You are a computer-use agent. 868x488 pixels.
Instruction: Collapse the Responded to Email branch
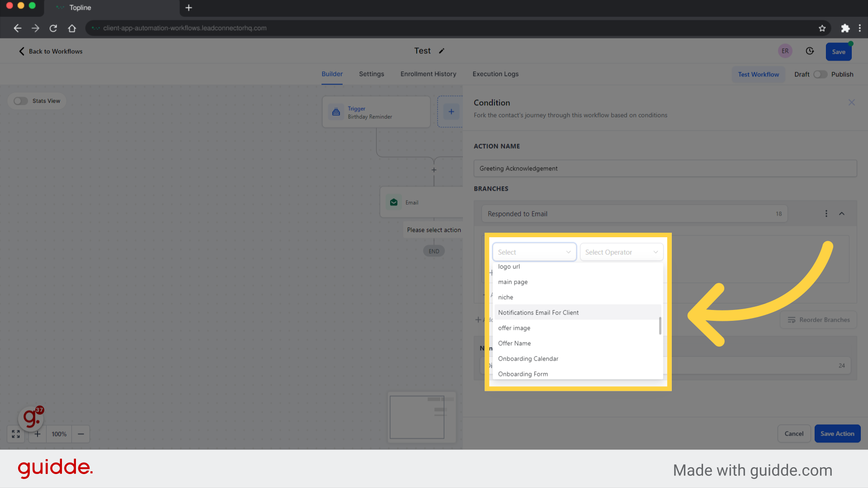[x=842, y=214]
